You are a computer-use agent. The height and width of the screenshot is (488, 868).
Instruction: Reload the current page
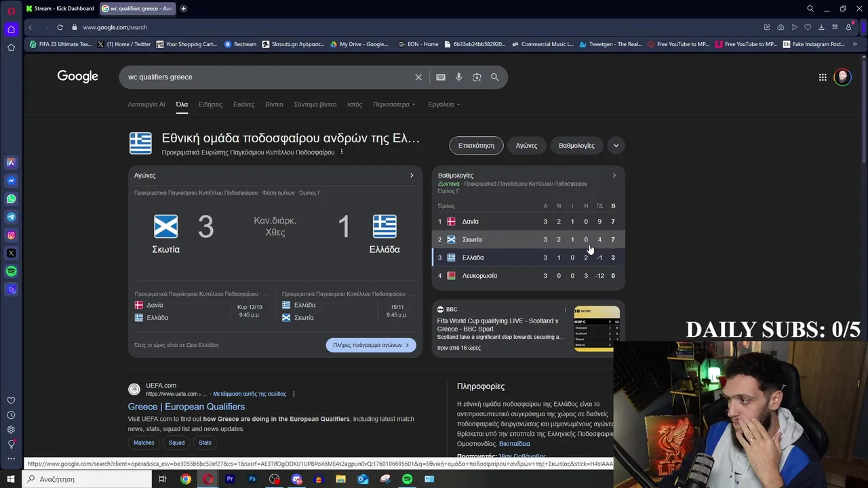click(60, 27)
